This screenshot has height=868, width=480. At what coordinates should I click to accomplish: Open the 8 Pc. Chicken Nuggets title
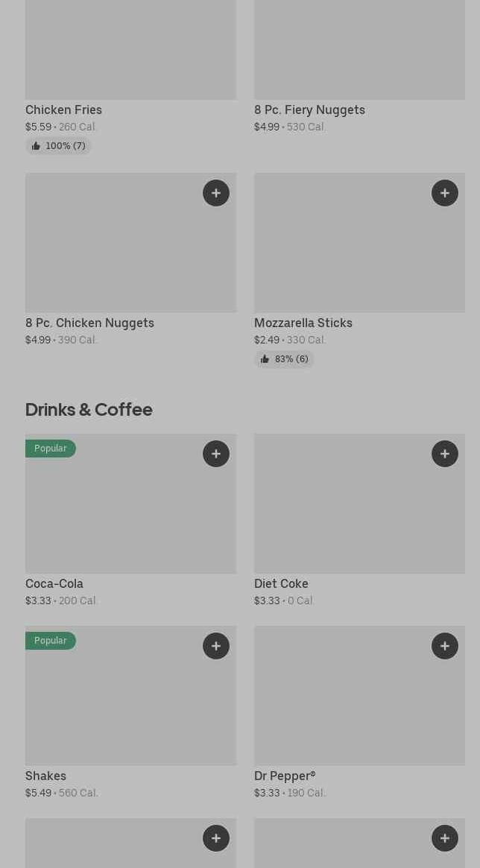[x=89, y=323]
